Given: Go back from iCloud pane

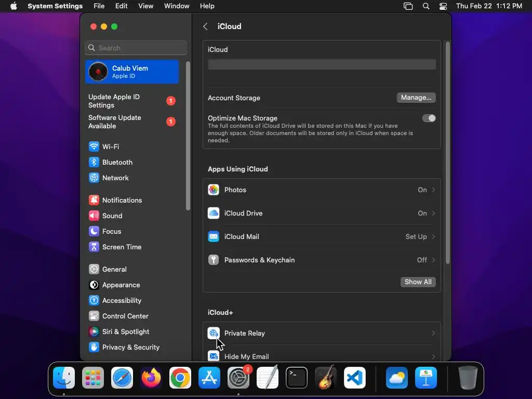Looking at the screenshot, I should (205, 26).
